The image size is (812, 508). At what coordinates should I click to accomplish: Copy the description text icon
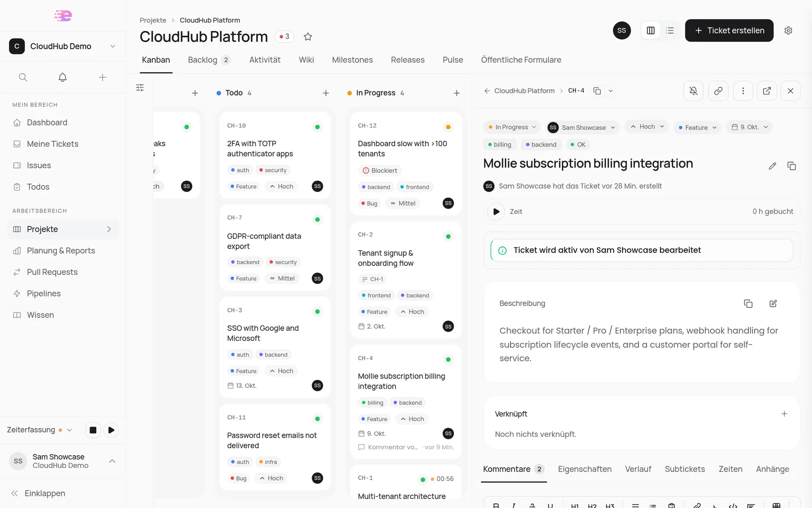748,303
